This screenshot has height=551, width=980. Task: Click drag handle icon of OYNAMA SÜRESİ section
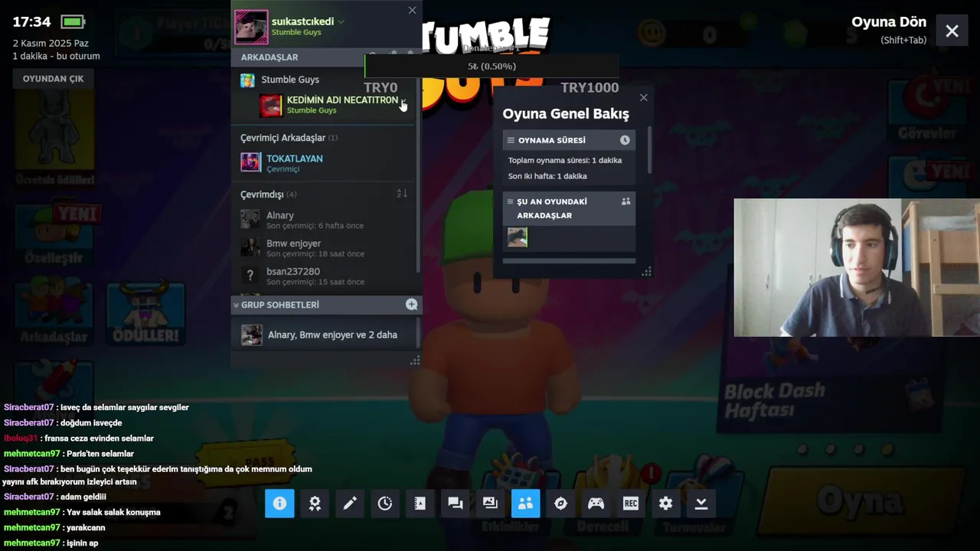pos(511,140)
